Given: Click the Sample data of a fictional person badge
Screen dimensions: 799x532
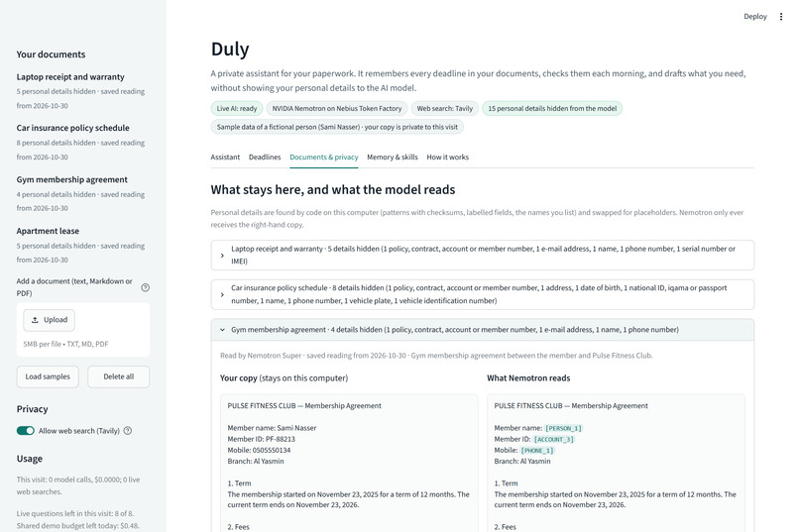Looking at the screenshot, I should coord(337,127).
